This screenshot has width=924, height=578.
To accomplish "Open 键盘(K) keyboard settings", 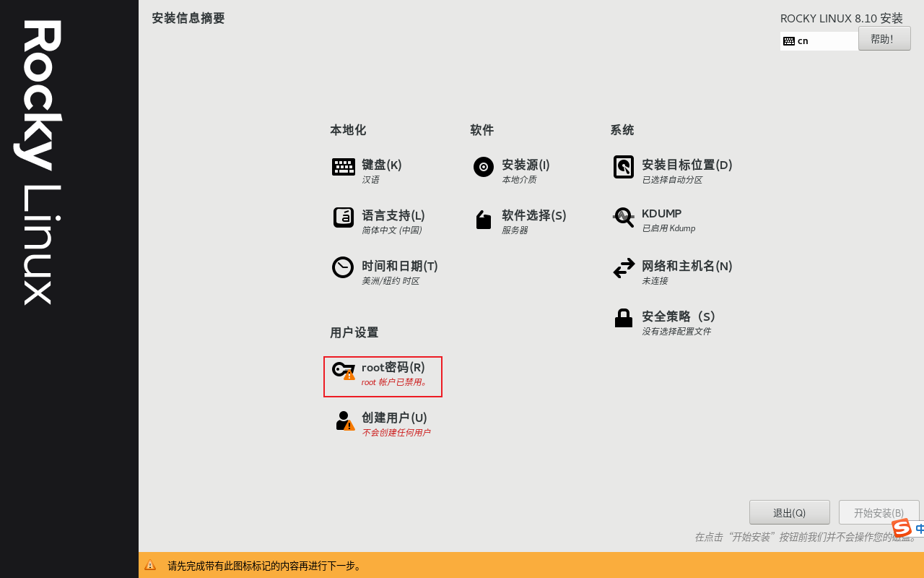I will click(382, 165).
